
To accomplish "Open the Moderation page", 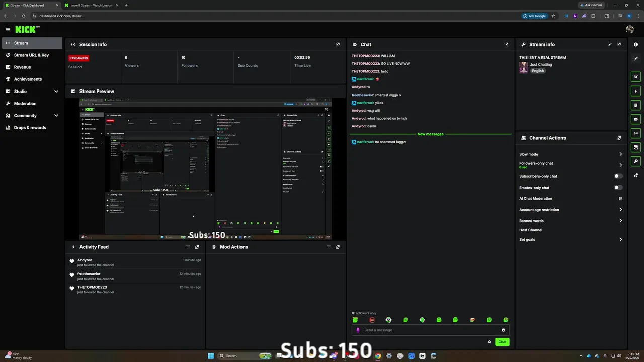I will pyautogui.click(x=32, y=104).
